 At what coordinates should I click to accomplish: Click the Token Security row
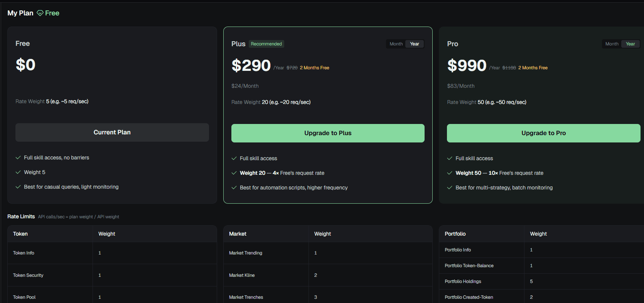112,275
